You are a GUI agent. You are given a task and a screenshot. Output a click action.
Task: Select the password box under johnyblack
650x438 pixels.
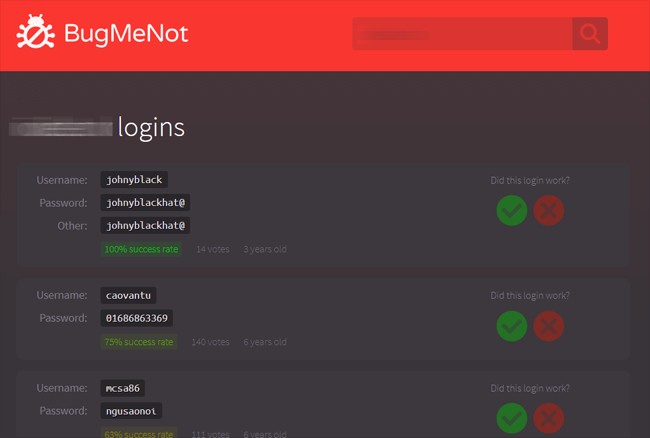(146, 203)
